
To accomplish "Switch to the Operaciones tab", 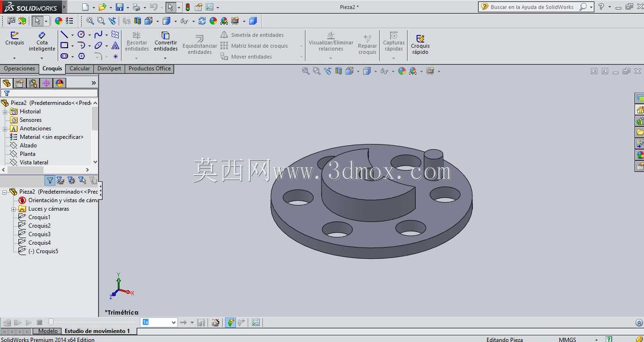I will (19, 69).
